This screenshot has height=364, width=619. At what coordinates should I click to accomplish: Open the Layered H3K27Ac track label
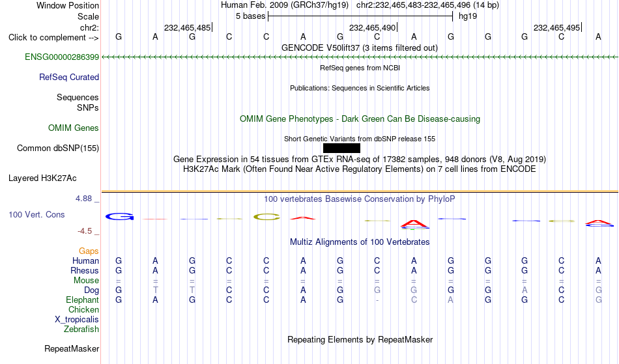[42, 178]
